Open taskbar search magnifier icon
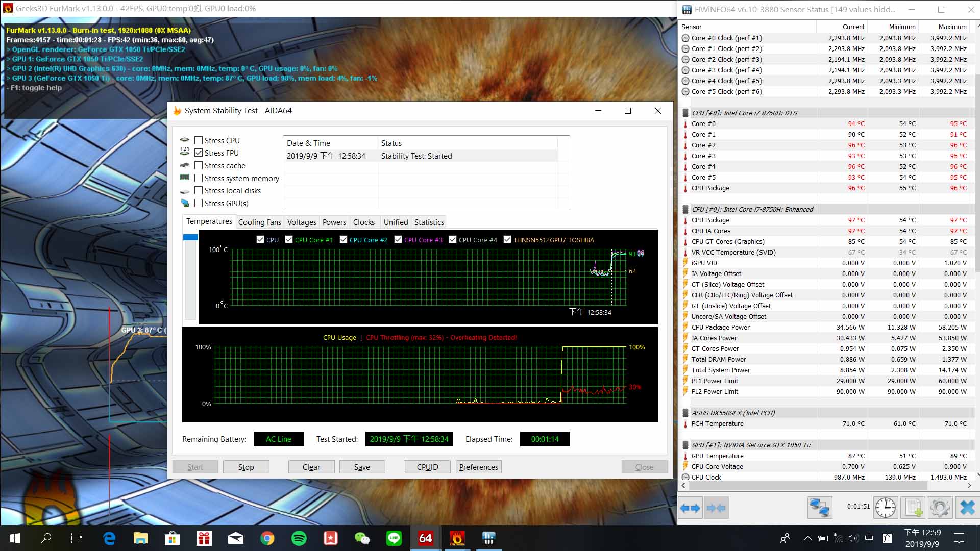The width and height of the screenshot is (980, 551). 46,538
